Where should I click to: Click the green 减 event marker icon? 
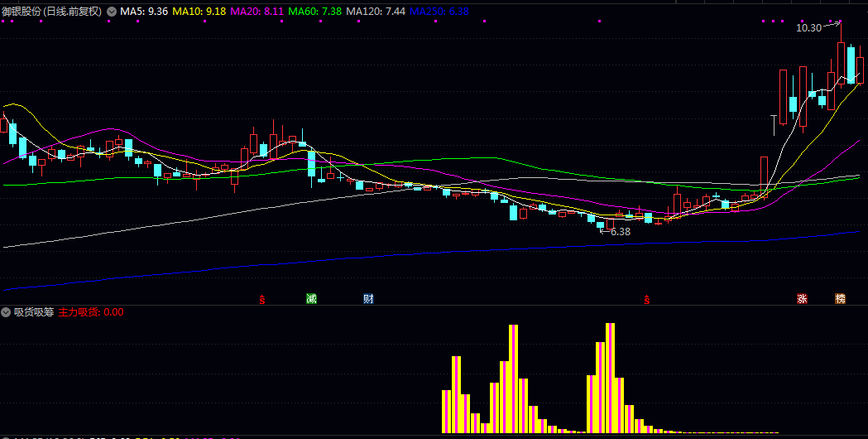pos(311,298)
